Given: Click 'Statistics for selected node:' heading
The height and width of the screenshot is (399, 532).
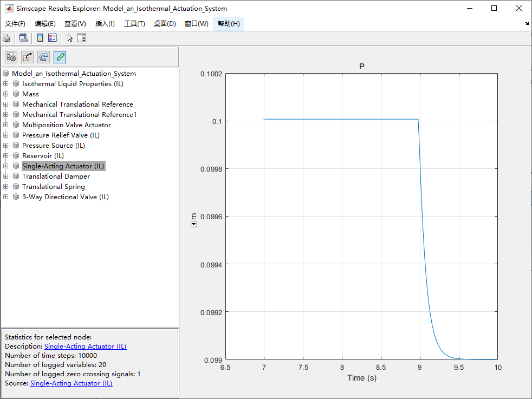Looking at the screenshot, I should pyautogui.click(x=48, y=337).
